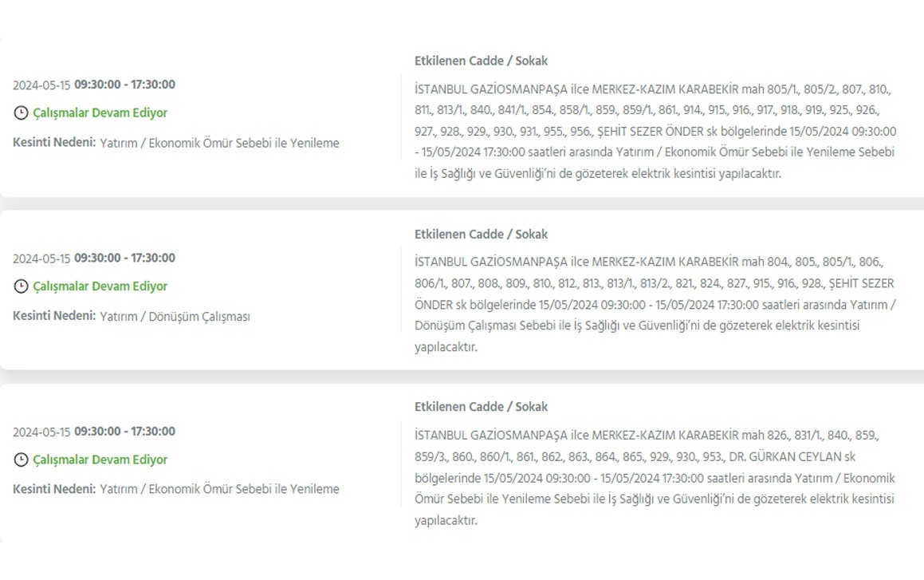Click the clock icon in the Dönüşüm Çalışması card
The width and height of the screenshot is (924, 580).
pyautogui.click(x=21, y=286)
